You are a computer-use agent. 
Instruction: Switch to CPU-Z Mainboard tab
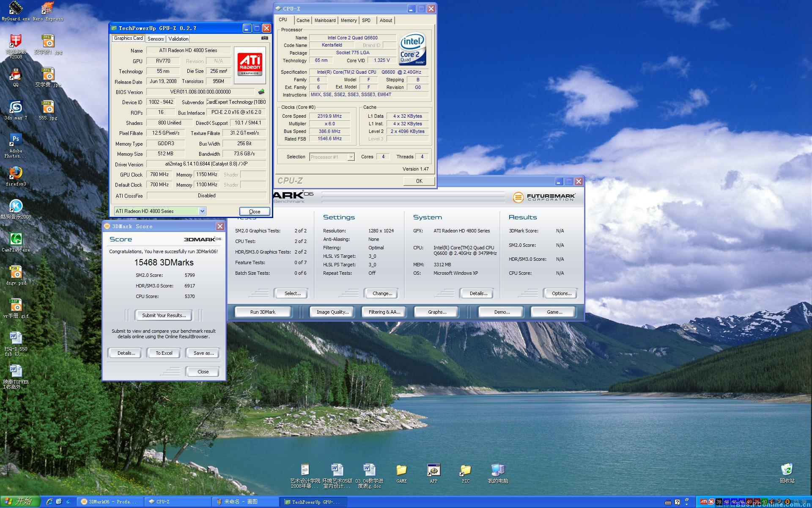click(x=325, y=20)
